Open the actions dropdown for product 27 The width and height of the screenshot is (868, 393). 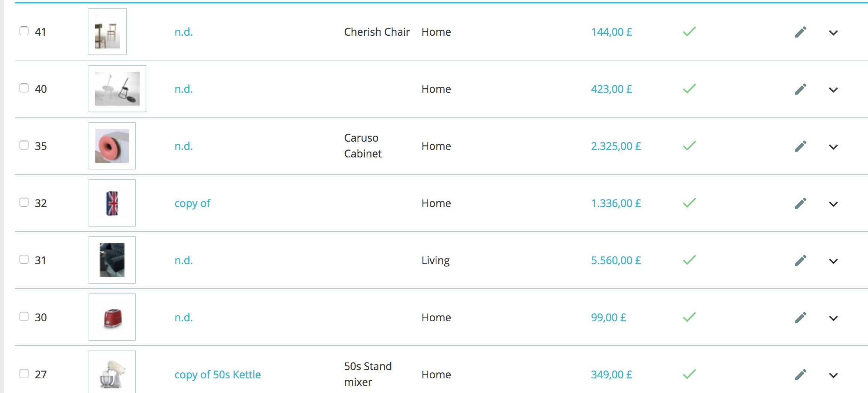(x=833, y=375)
